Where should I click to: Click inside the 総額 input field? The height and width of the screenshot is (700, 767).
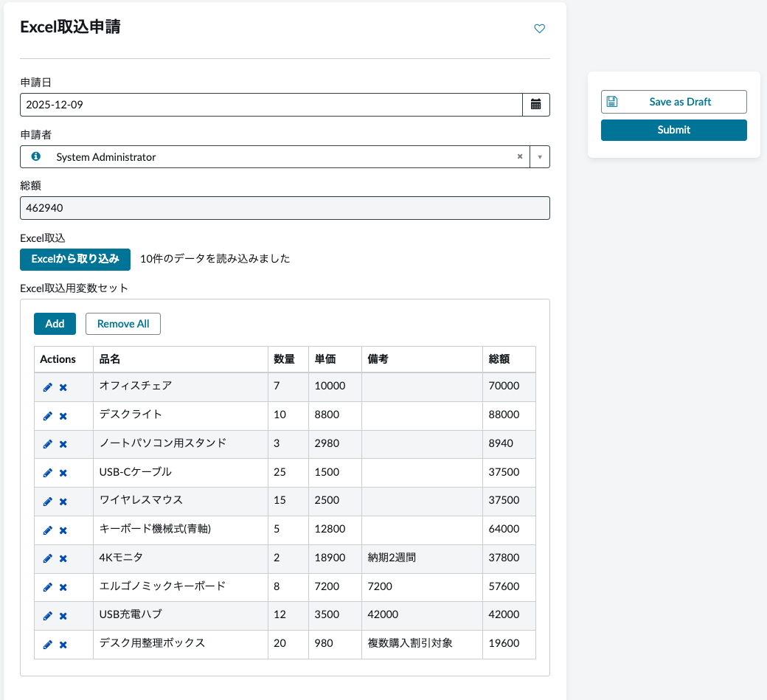pyautogui.click(x=284, y=208)
